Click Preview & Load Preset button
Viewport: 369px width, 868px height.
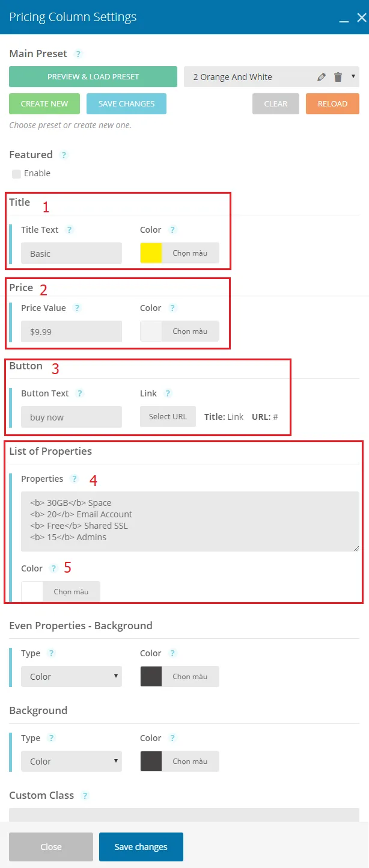[93, 77]
